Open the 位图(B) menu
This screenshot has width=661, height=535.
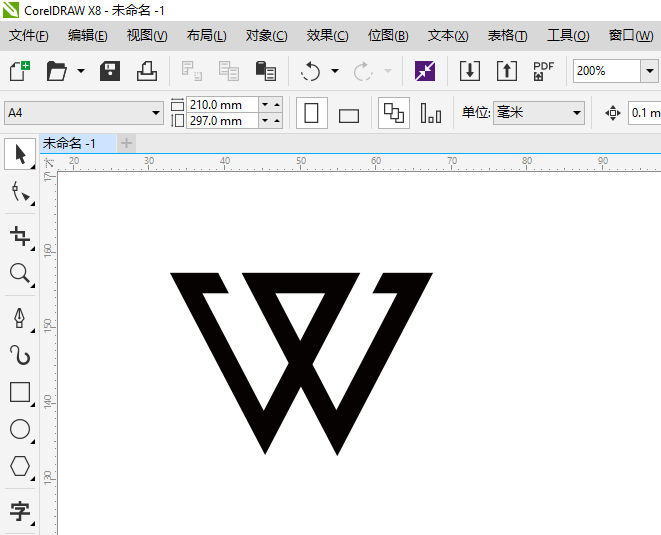click(x=388, y=36)
